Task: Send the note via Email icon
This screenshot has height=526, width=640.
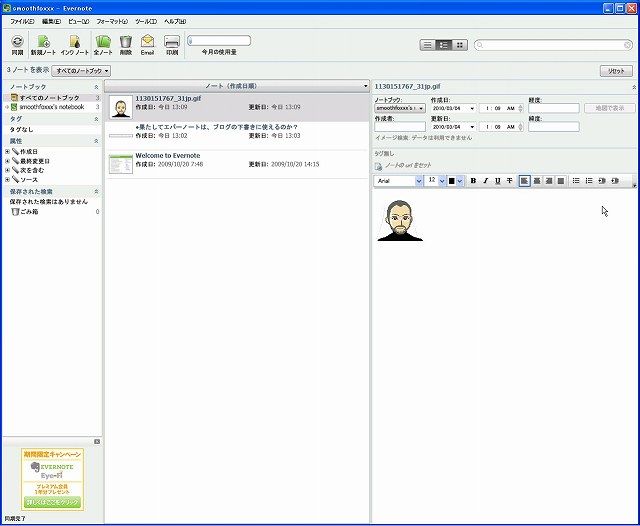Action: (x=147, y=45)
